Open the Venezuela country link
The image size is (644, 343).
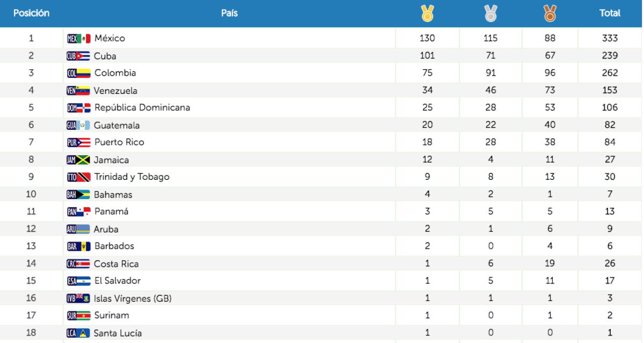tap(115, 91)
